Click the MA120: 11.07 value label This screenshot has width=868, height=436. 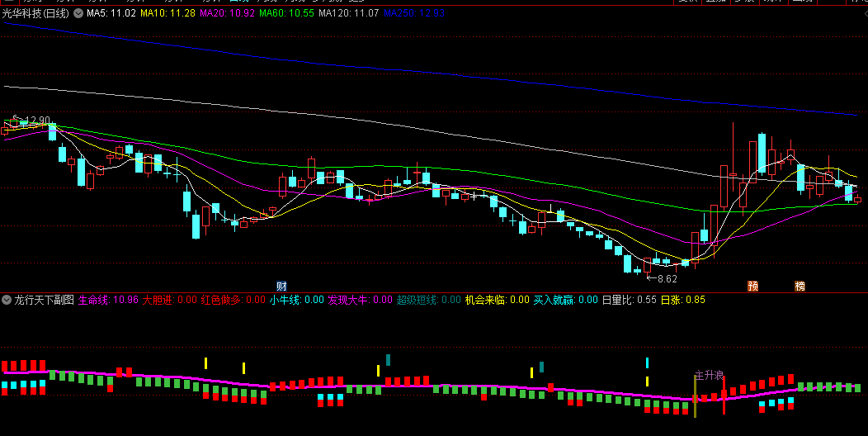click(349, 12)
